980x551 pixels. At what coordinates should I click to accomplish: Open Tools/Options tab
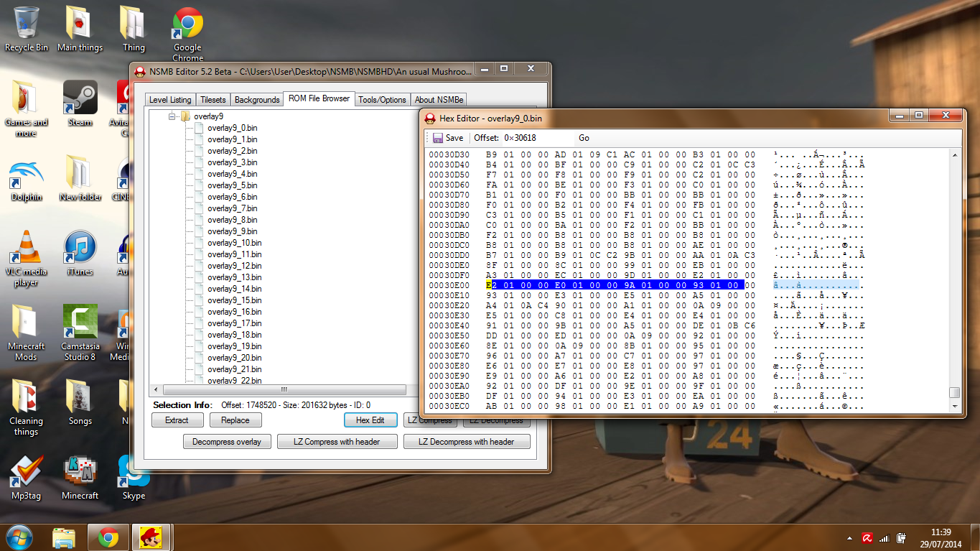tap(382, 100)
